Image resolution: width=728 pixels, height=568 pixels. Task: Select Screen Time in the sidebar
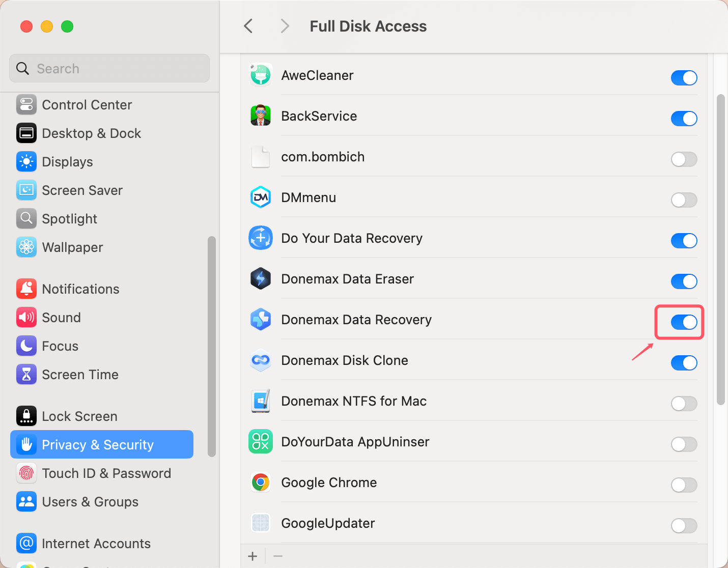pyautogui.click(x=79, y=374)
